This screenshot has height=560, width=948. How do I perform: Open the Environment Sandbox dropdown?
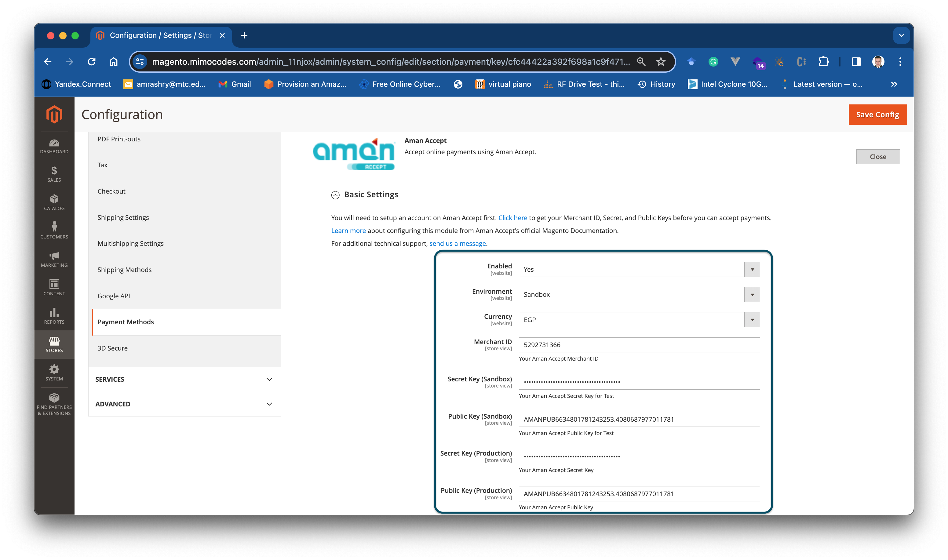tap(639, 294)
